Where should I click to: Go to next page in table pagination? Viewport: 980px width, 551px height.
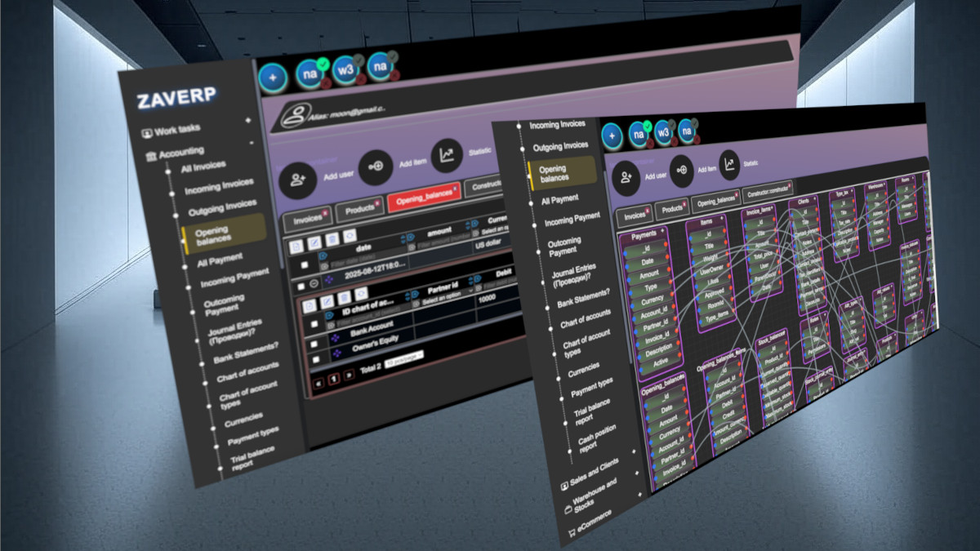coord(349,375)
